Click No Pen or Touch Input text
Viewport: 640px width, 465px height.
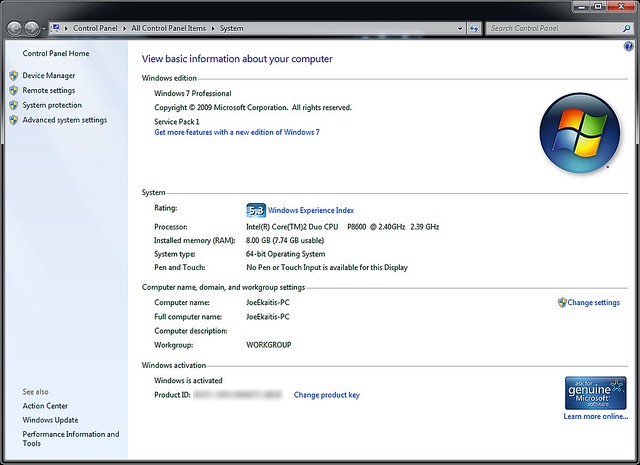pos(327,267)
